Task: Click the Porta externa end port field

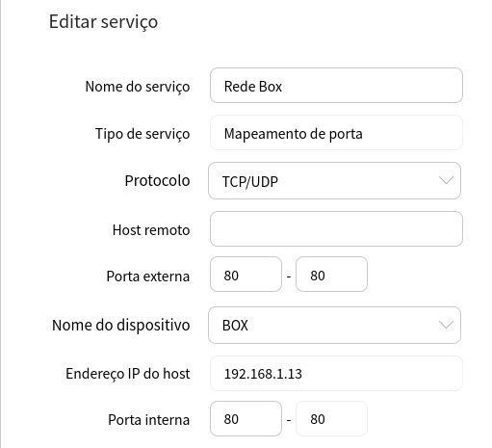Action: pos(331,274)
